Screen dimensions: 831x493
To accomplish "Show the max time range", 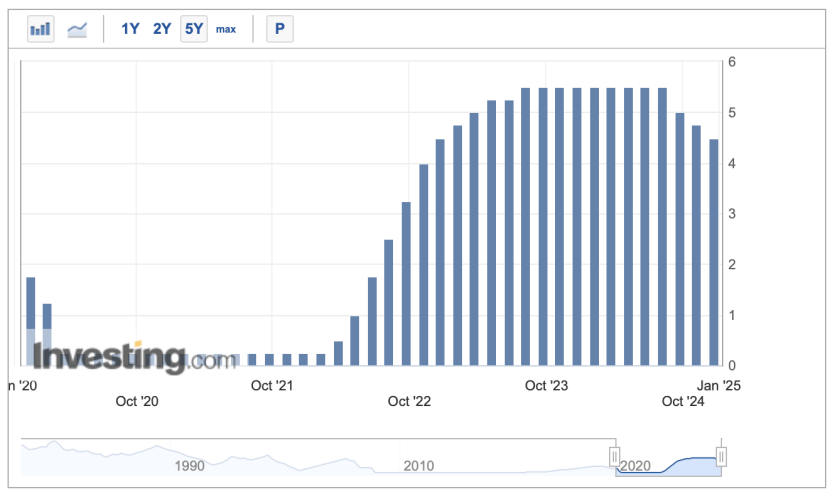I will point(226,29).
